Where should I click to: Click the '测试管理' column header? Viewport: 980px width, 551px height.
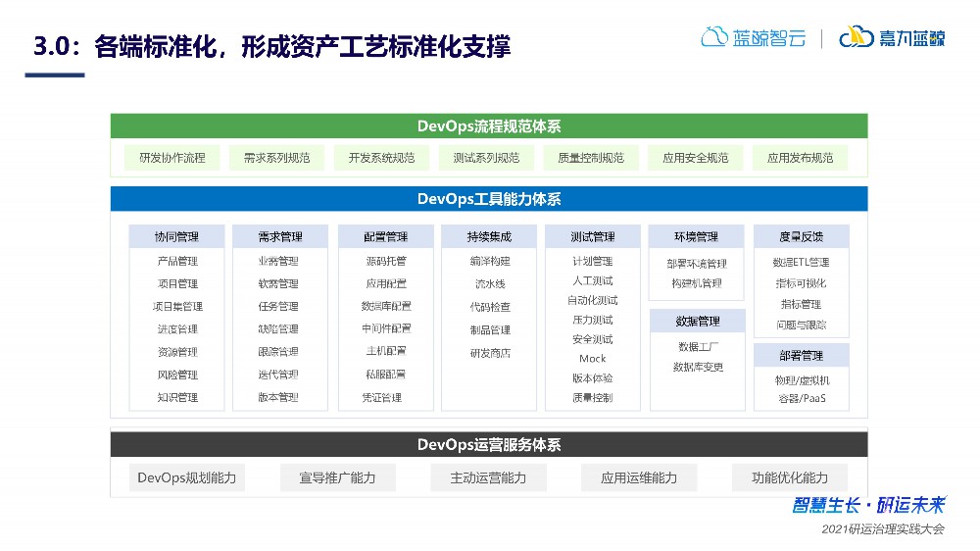593,236
